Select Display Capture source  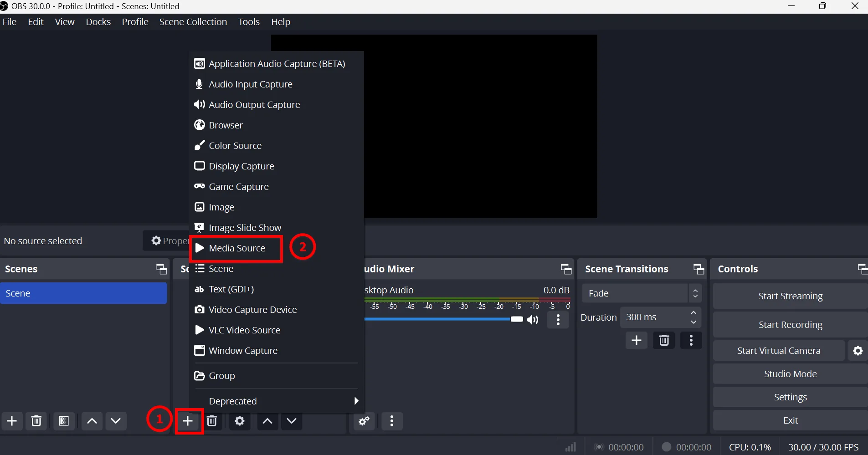(277, 166)
